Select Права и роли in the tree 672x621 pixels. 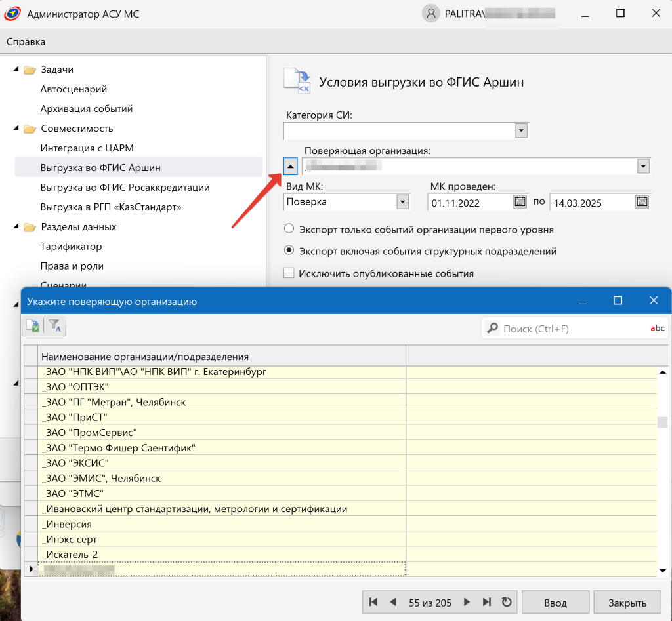tap(72, 266)
